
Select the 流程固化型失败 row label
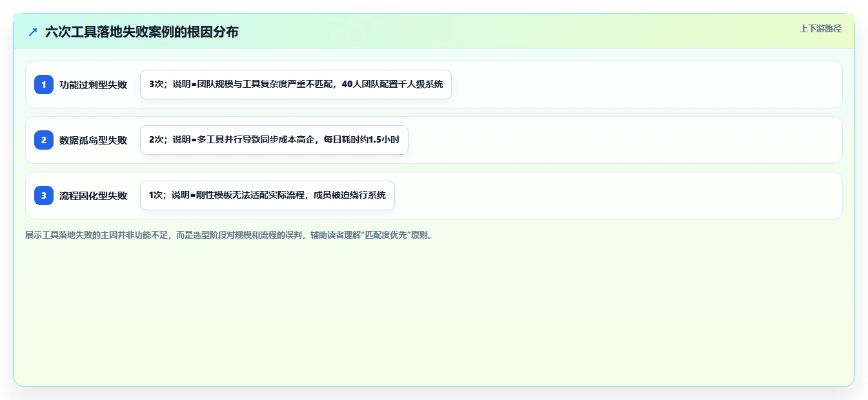93,195
